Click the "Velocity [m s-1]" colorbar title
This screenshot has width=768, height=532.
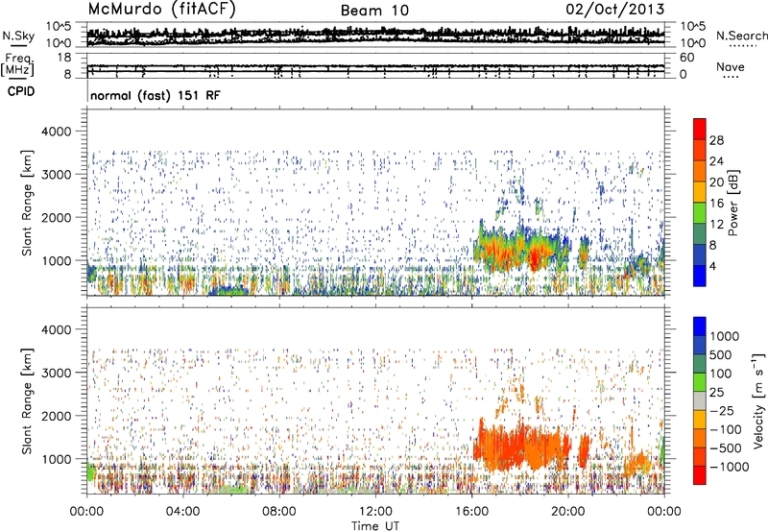coord(759,400)
